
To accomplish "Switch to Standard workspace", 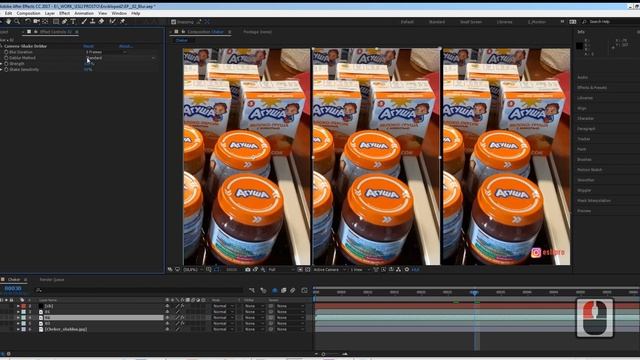I will [x=437, y=22].
